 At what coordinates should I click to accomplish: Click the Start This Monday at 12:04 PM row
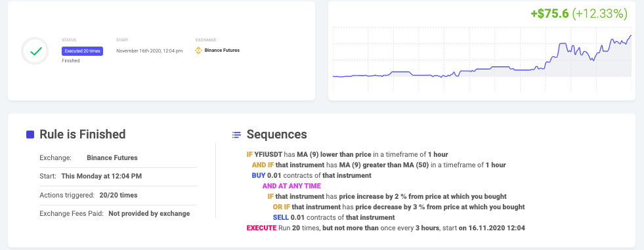[x=118, y=176]
